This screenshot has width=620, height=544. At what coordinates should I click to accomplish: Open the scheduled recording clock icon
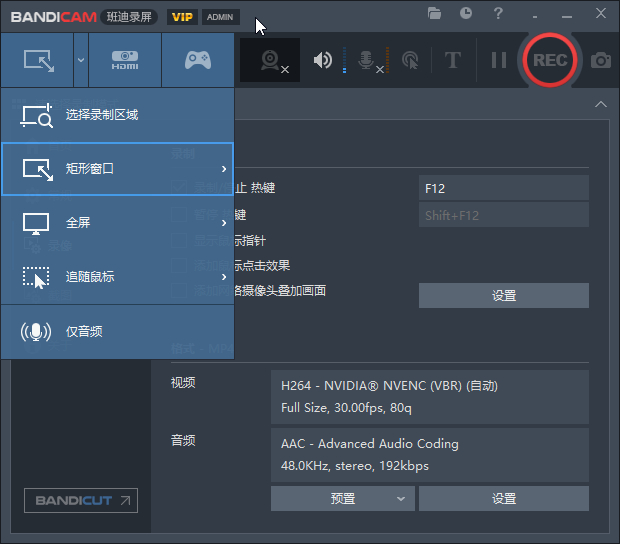click(x=466, y=13)
